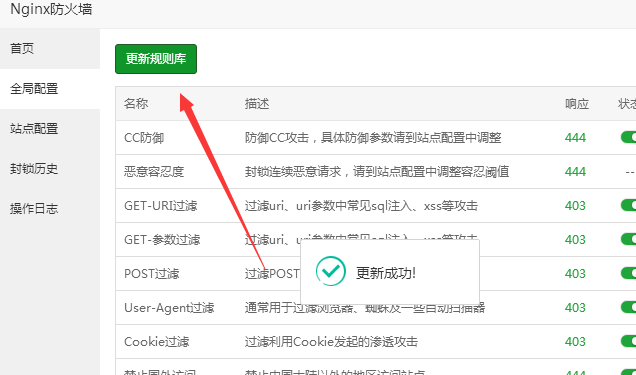The height and width of the screenshot is (375, 636).
Task: Click the 更新成功! message text
Action: 386,273
